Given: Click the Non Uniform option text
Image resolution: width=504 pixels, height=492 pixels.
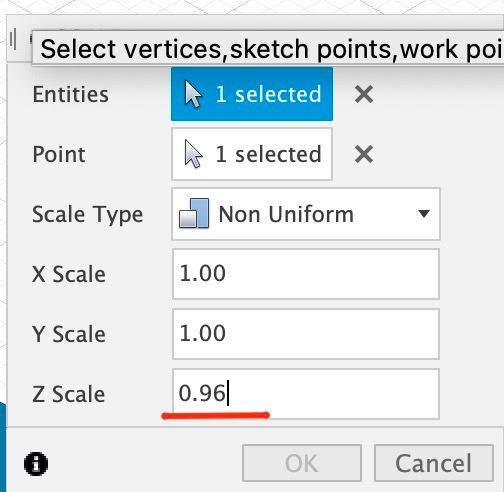Looking at the screenshot, I should [x=286, y=214].
